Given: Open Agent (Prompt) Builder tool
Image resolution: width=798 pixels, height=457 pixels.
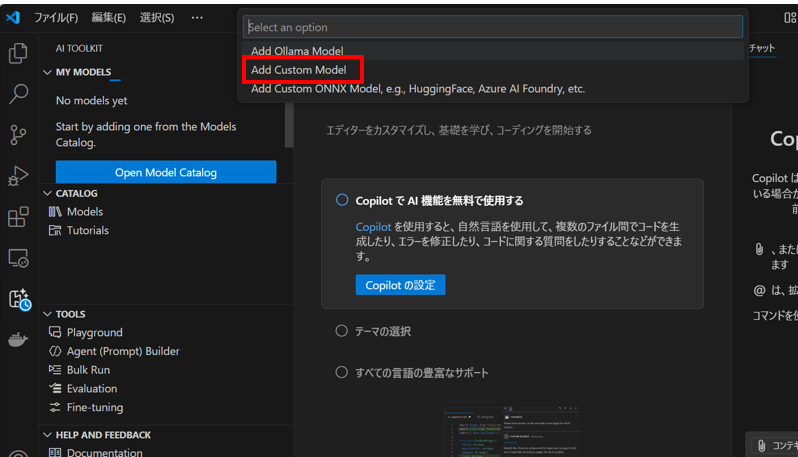Looking at the screenshot, I should pos(123,351).
